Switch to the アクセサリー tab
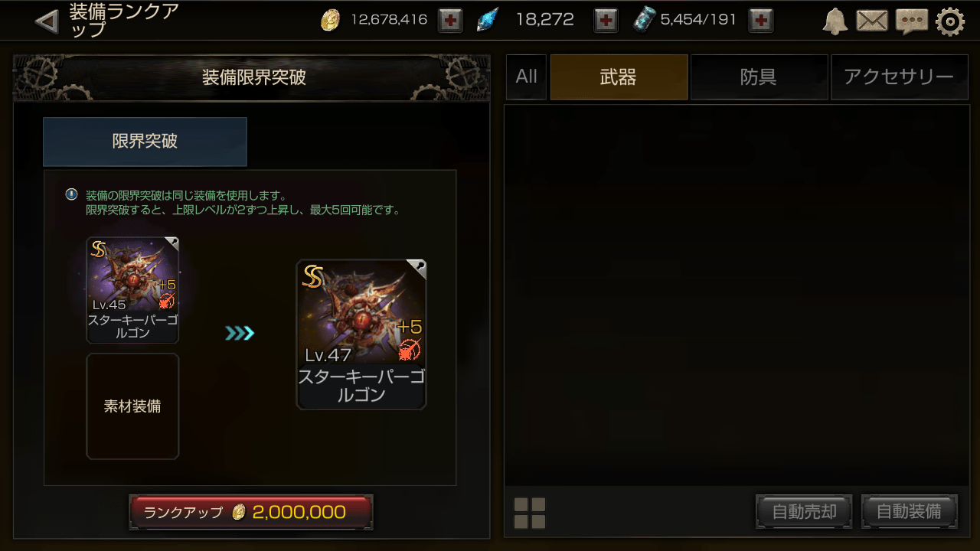Screen dimensions: 980x551 tap(900, 77)
